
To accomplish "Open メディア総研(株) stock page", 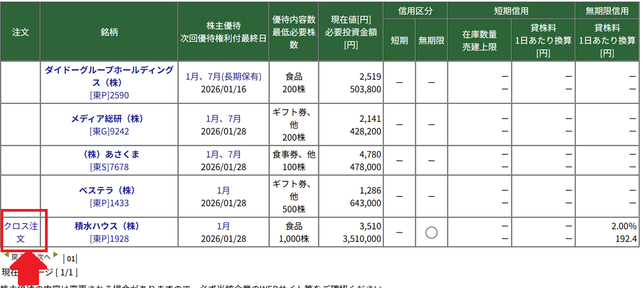I will [x=109, y=119].
